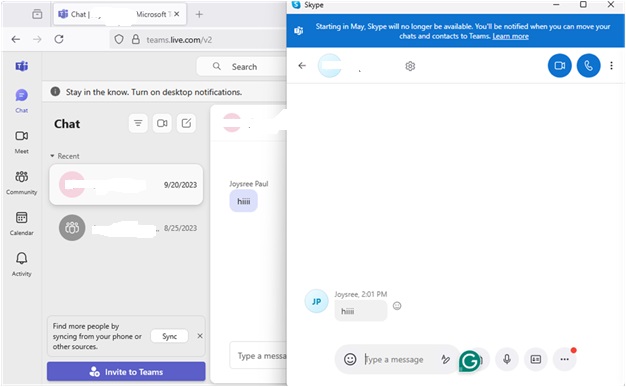Open Skype conversation settings gear

(x=410, y=66)
